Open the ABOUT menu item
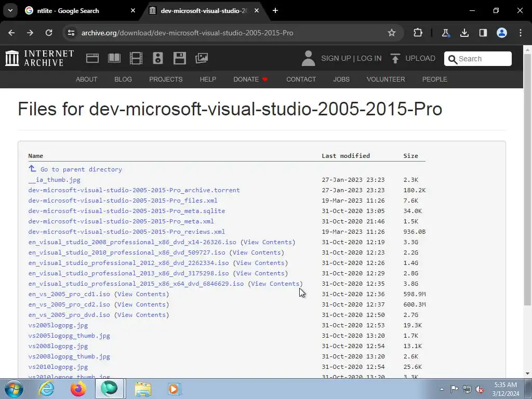Screen dimensions: 532x399 [x=87, y=79]
